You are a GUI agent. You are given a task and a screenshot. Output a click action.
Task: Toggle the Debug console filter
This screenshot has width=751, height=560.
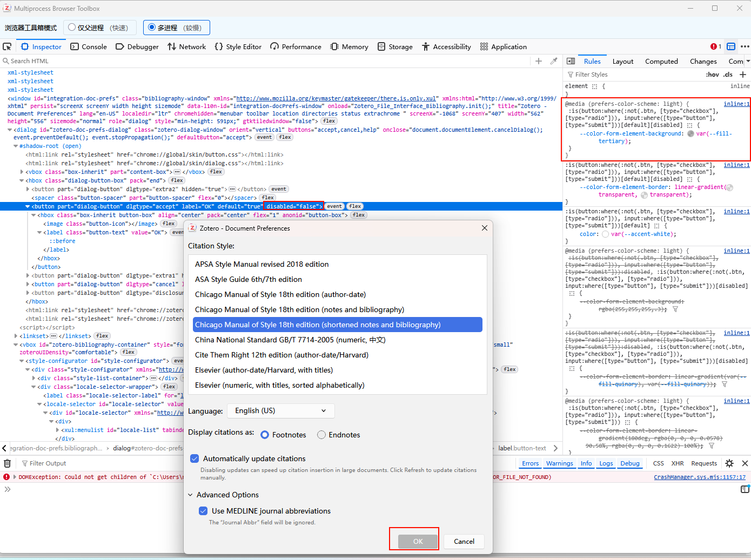(x=630, y=463)
